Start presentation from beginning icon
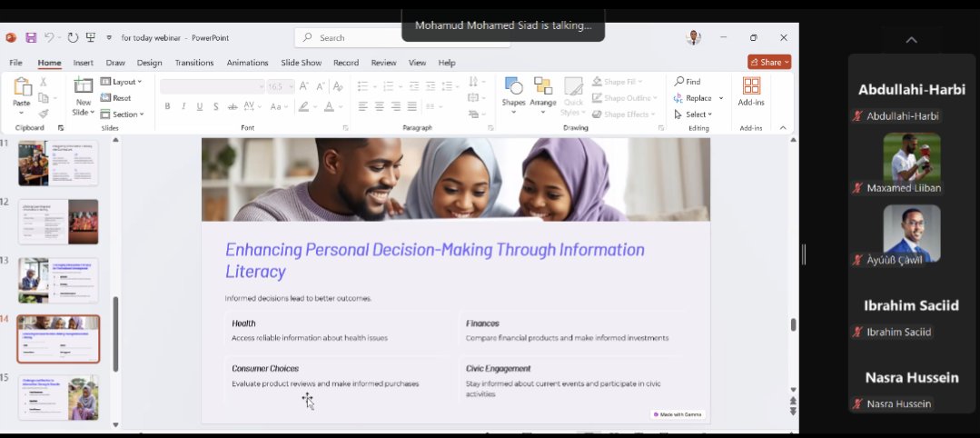980x438 pixels. tap(91, 37)
